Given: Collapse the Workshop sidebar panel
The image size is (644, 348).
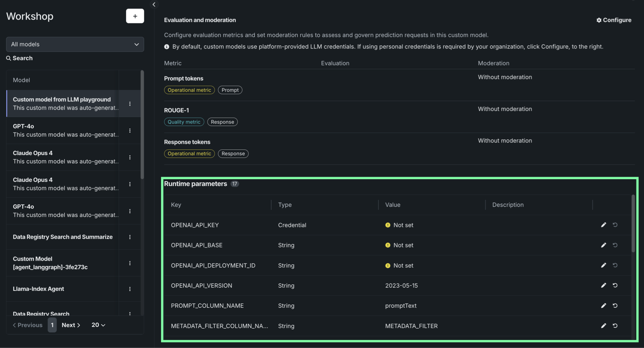Looking at the screenshot, I should point(154,4).
